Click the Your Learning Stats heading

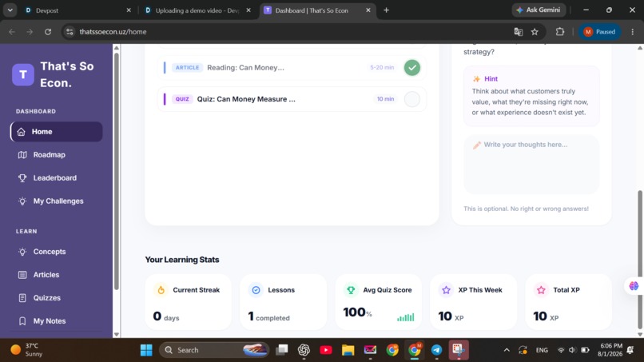(182, 260)
